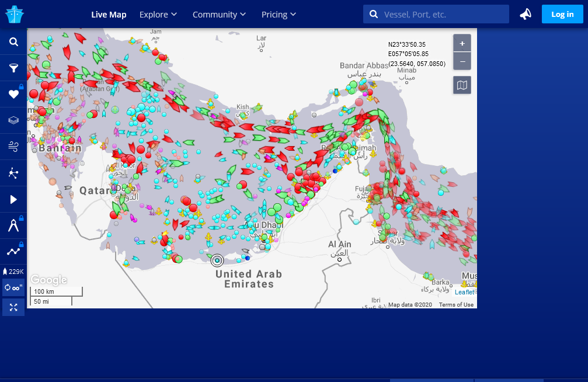Click the Log in button

pos(562,14)
